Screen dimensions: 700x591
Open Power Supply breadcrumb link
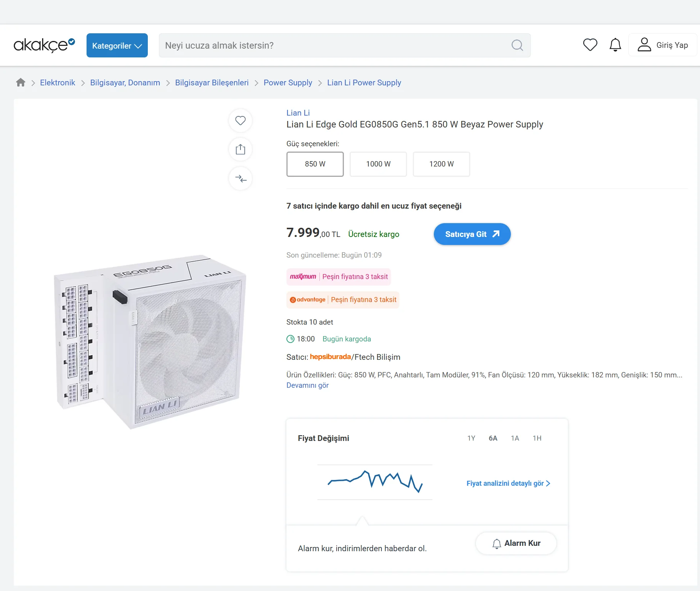[x=288, y=83]
